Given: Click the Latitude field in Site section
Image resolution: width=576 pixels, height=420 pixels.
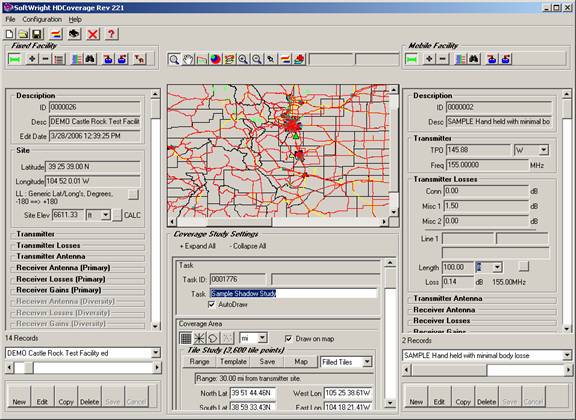Looking at the screenshot, I should click(93, 166).
